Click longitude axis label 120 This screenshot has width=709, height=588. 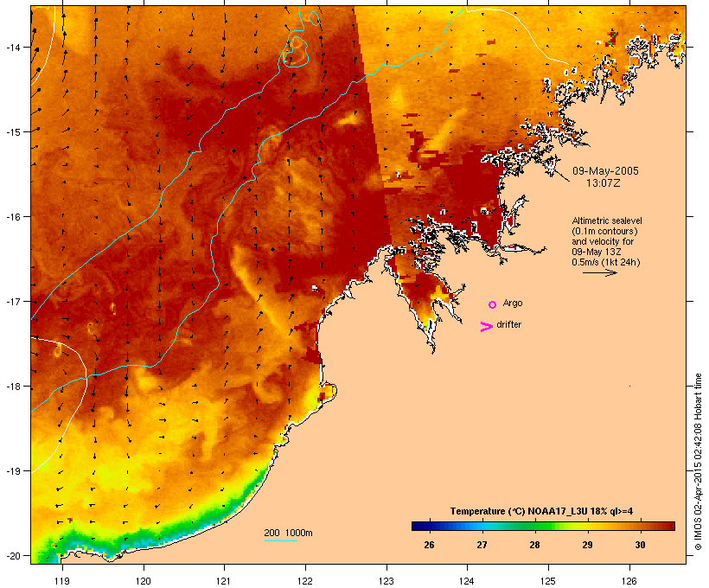pyautogui.click(x=144, y=581)
